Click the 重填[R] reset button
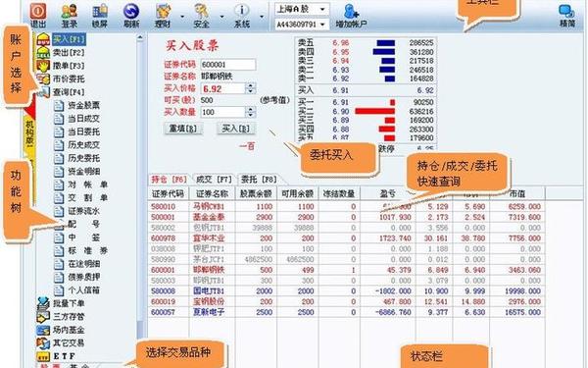The width and height of the screenshot is (588, 368). click(x=183, y=129)
